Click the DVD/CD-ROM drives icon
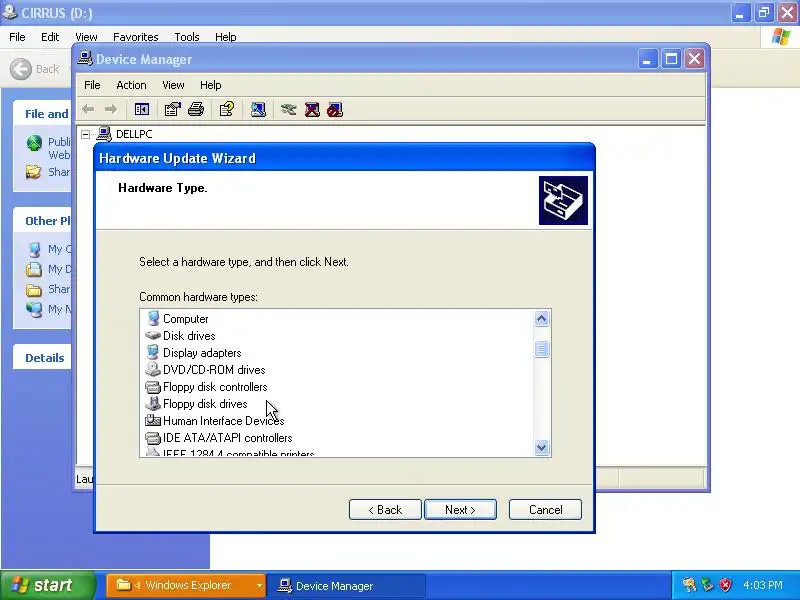This screenshot has height=600, width=800. coord(153,369)
